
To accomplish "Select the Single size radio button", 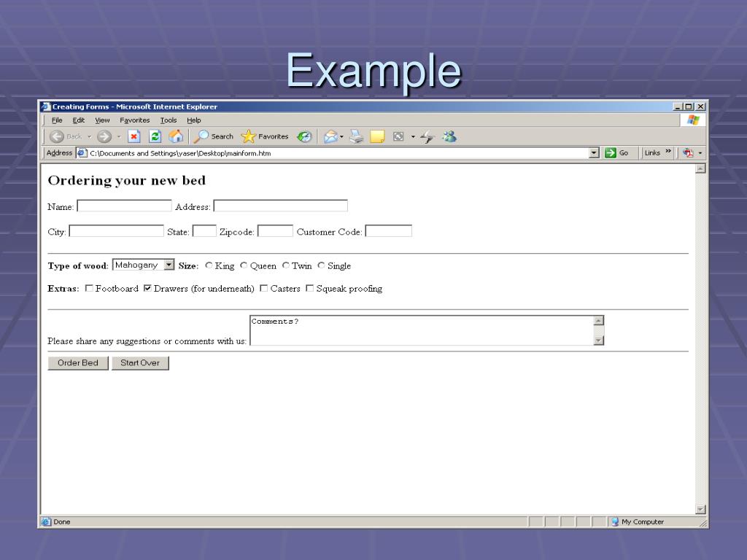I will (x=321, y=265).
